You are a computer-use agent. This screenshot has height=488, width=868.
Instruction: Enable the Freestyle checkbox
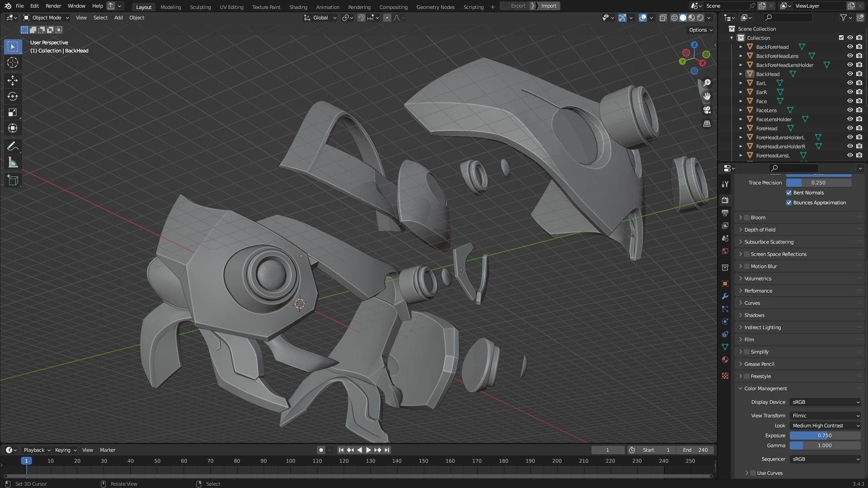tap(747, 376)
